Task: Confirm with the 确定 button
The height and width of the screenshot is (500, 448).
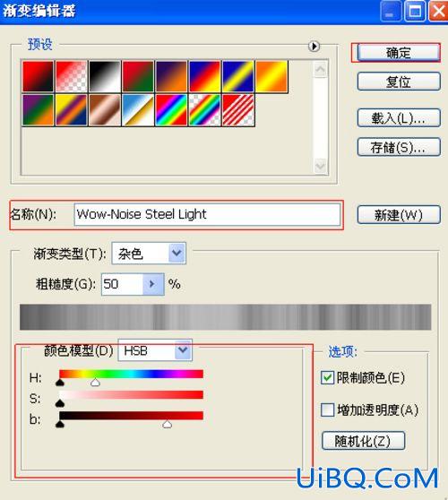Action: (x=399, y=53)
